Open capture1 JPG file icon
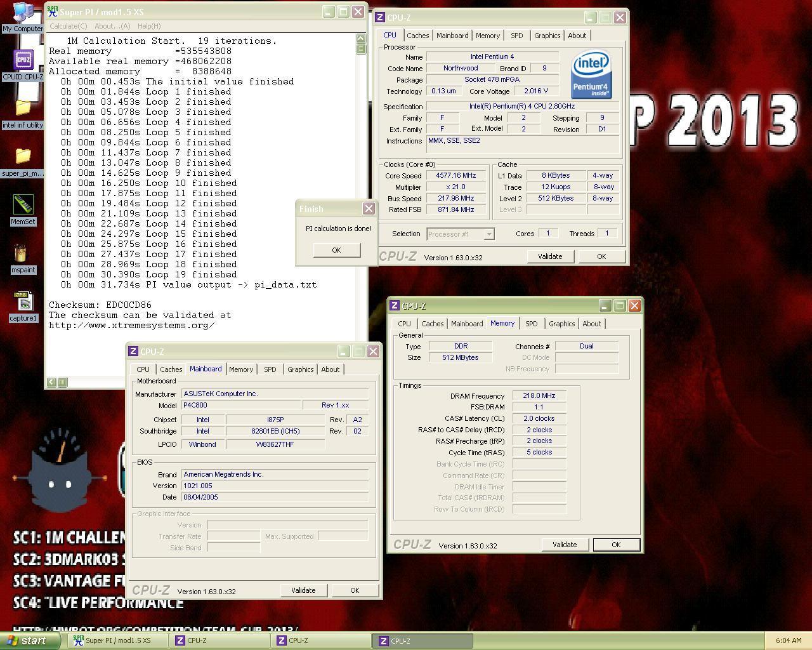This screenshot has height=650, width=812. coord(23,307)
